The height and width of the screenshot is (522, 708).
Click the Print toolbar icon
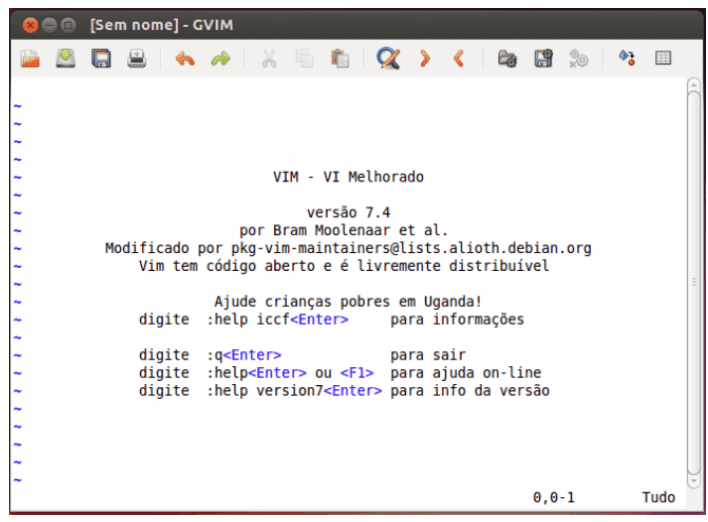tap(136, 59)
